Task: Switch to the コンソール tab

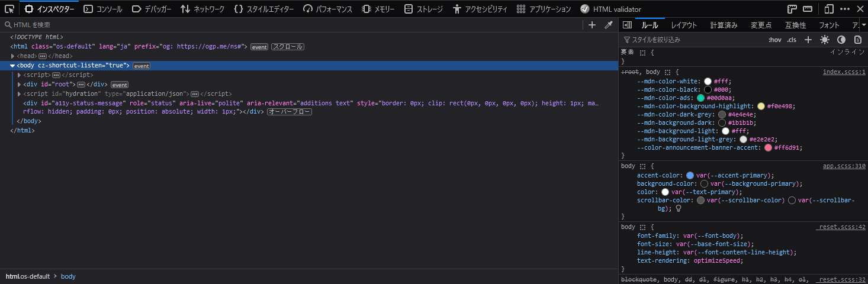Action: (102, 9)
